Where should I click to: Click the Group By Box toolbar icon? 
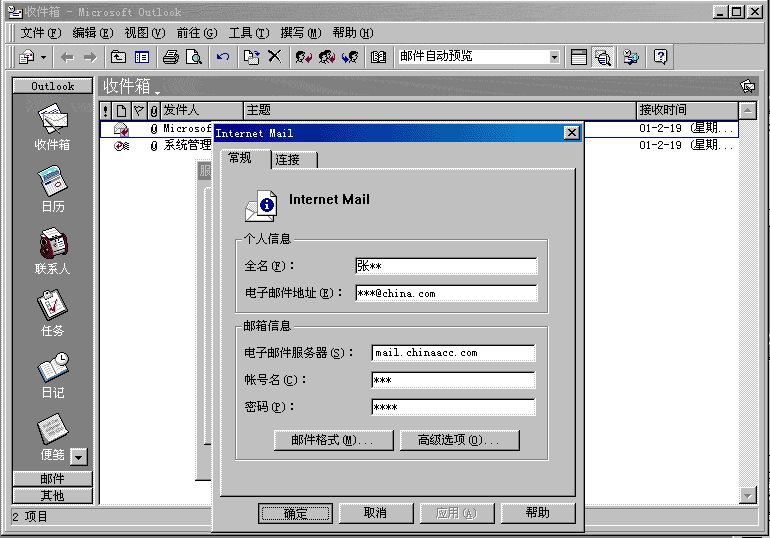pos(579,57)
